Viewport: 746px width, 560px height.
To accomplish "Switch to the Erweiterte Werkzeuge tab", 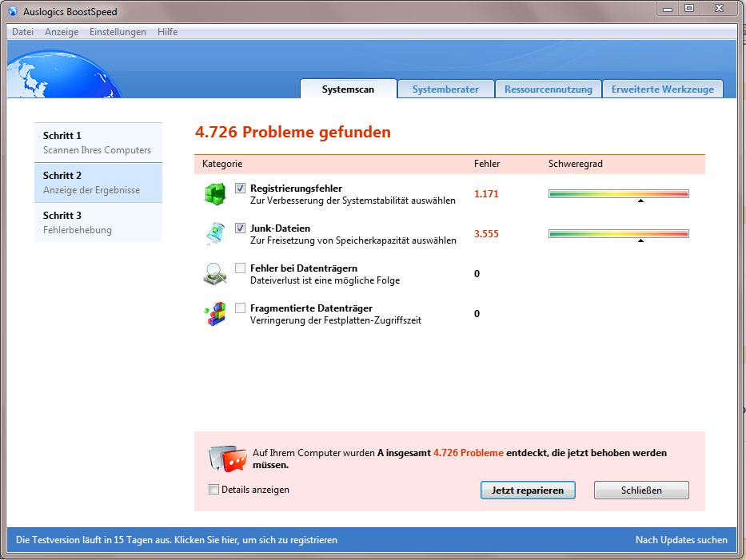I will click(x=662, y=89).
